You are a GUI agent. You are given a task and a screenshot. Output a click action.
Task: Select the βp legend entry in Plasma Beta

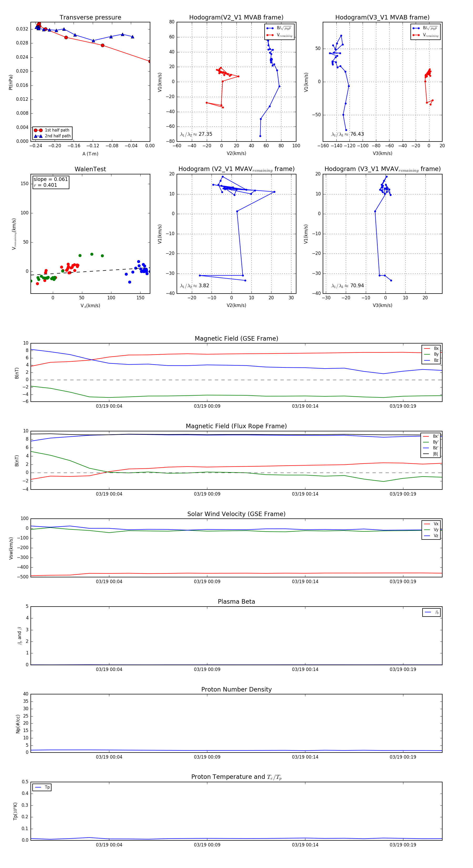[431, 612]
